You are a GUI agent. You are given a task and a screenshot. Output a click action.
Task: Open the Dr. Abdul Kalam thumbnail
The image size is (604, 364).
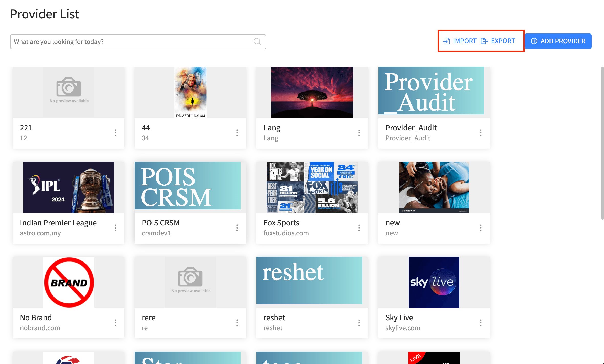click(x=190, y=92)
